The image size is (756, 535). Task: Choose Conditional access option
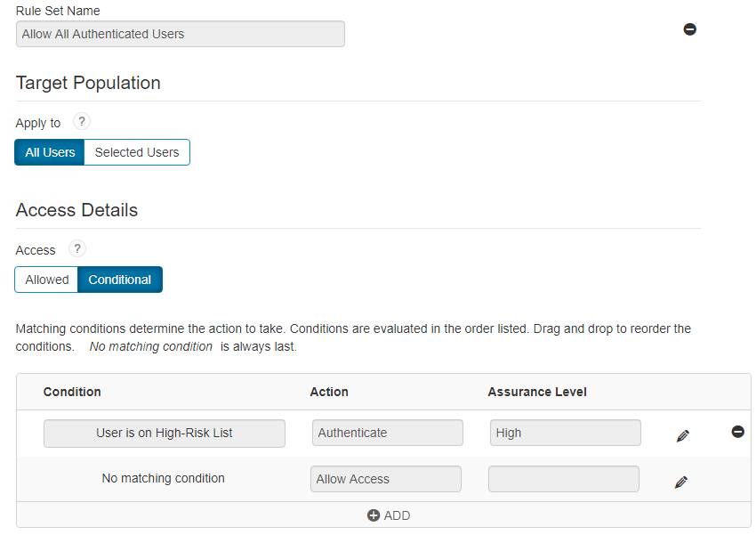pos(119,280)
